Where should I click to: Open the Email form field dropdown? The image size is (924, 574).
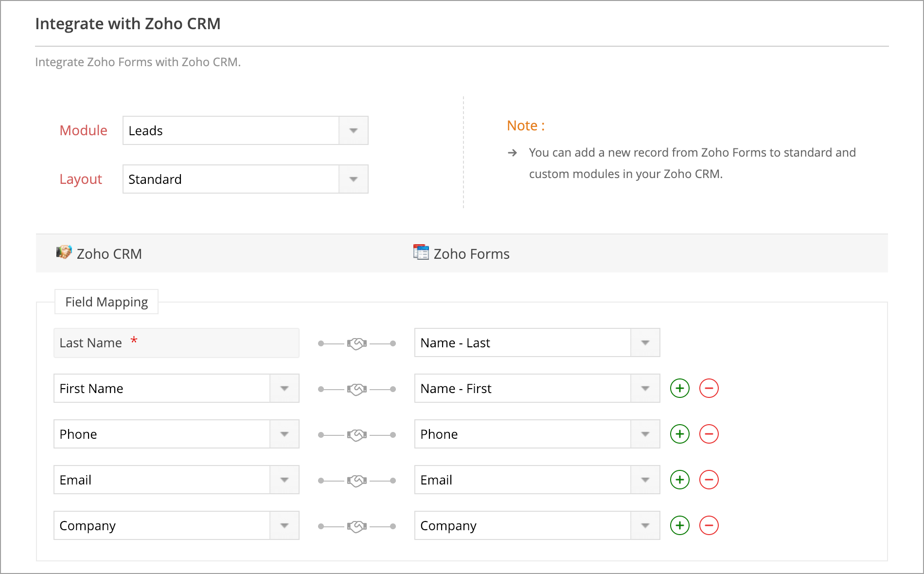[x=537, y=480]
